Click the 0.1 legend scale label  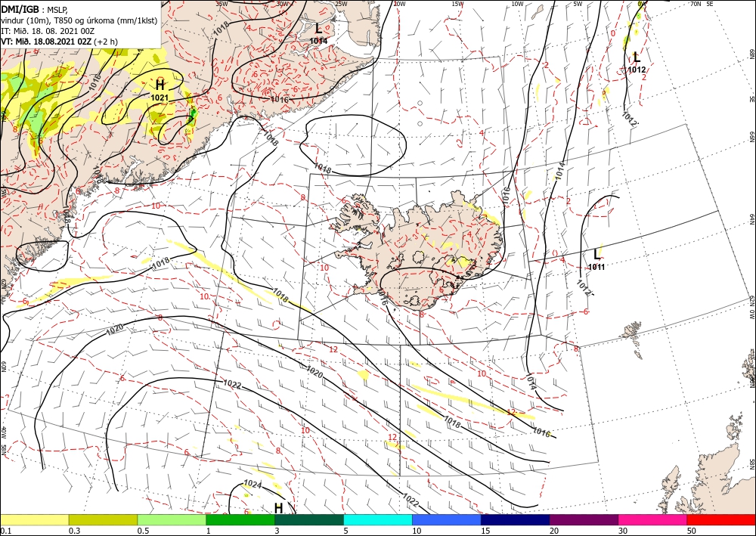[x=5, y=531]
